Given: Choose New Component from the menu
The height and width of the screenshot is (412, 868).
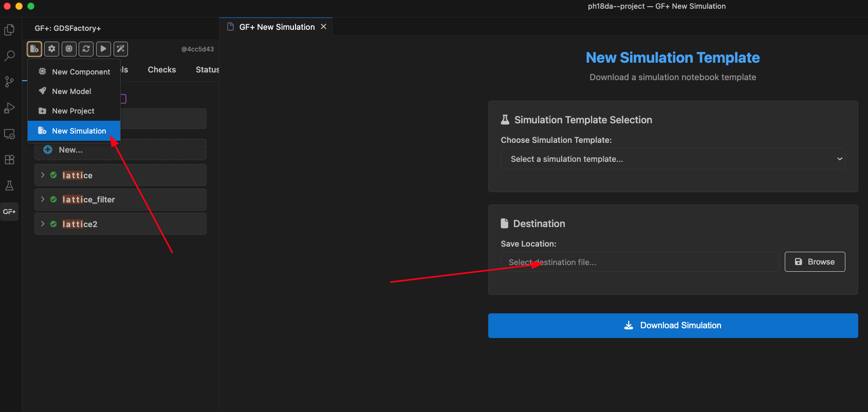Looking at the screenshot, I should [74, 72].
